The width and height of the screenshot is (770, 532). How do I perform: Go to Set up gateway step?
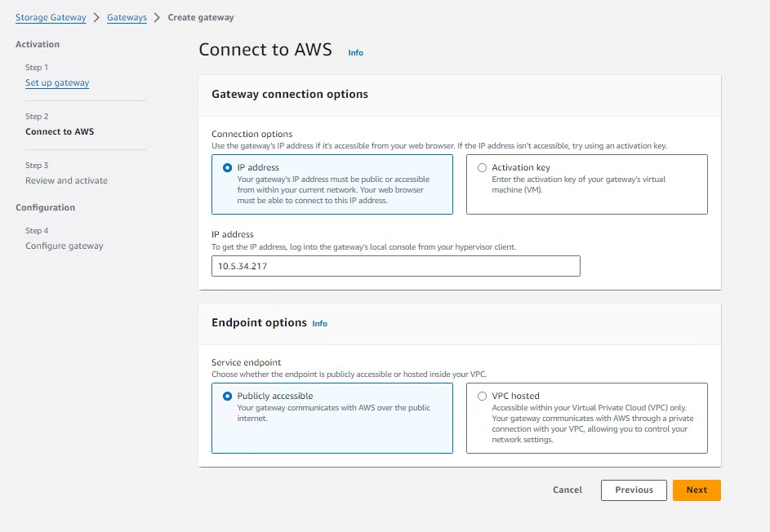click(x=57, y=83)
